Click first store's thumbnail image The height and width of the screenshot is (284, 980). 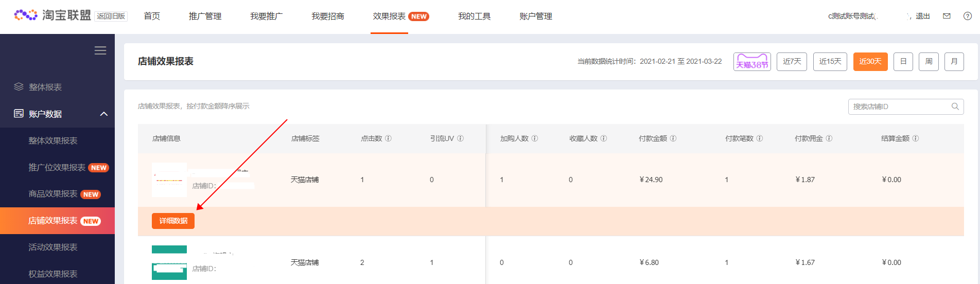(169, 180)
